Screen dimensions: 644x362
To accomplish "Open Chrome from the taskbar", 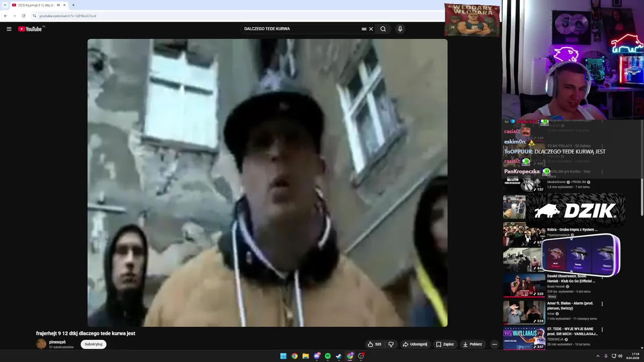I will coord(294,356).
